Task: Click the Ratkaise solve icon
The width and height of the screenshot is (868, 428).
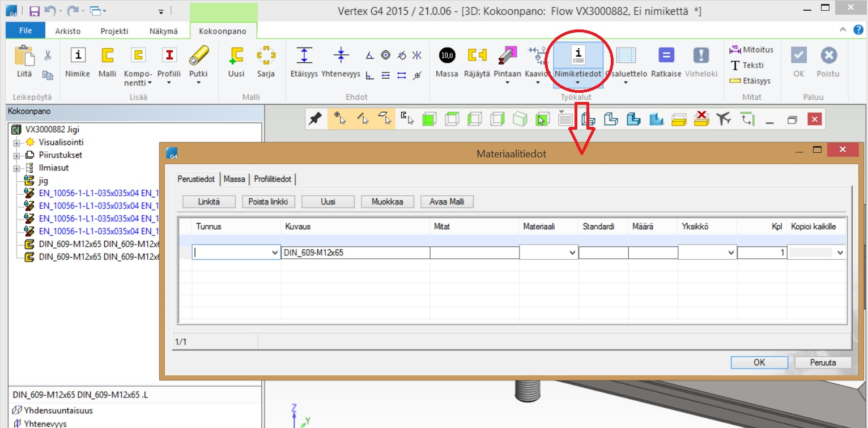Action: 666,55
